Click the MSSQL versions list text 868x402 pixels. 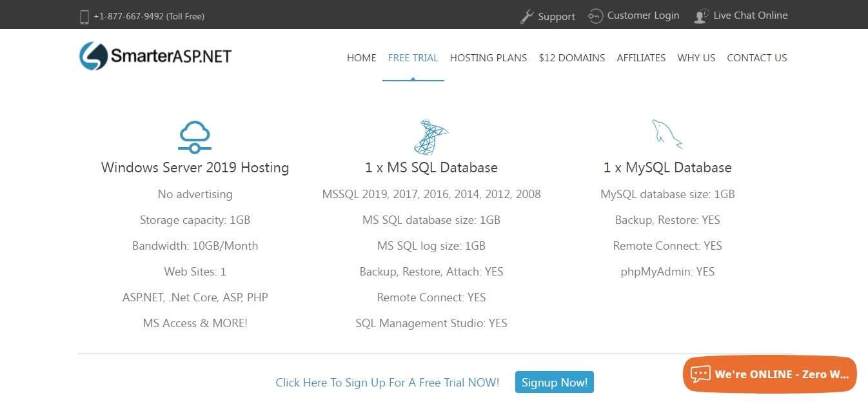tap(431, 194)
